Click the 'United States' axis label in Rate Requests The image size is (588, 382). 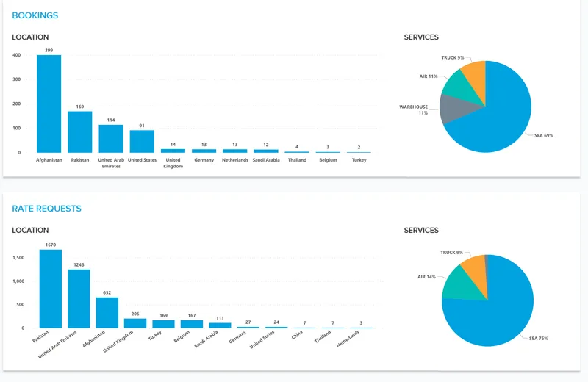(262, 339)
